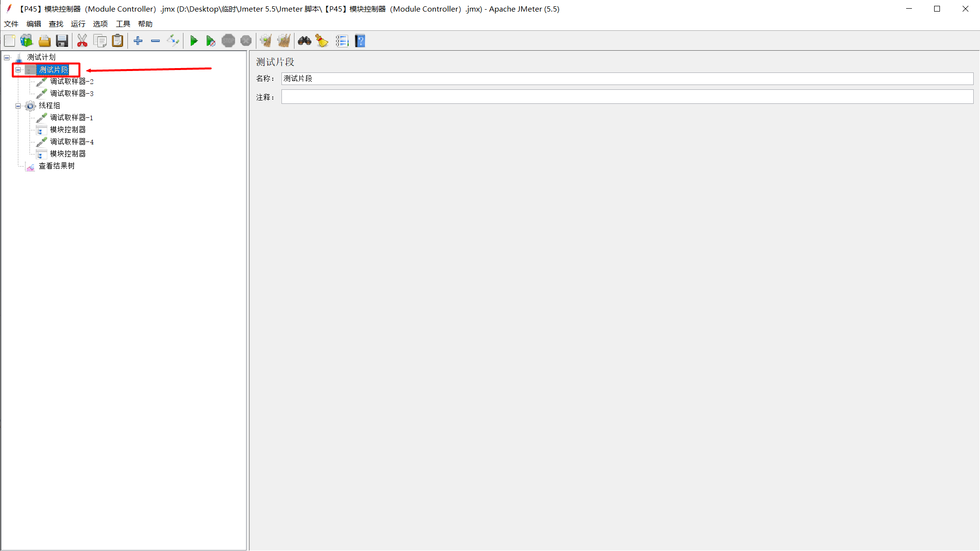980x551 pixels.
Task: Click the Open file folder icon
Action: click(x=44, y=41)
